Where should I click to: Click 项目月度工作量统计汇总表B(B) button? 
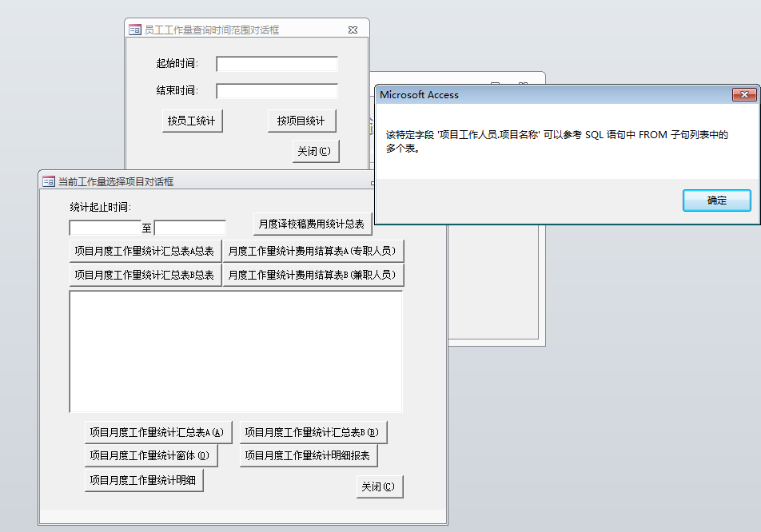(313, 433)
